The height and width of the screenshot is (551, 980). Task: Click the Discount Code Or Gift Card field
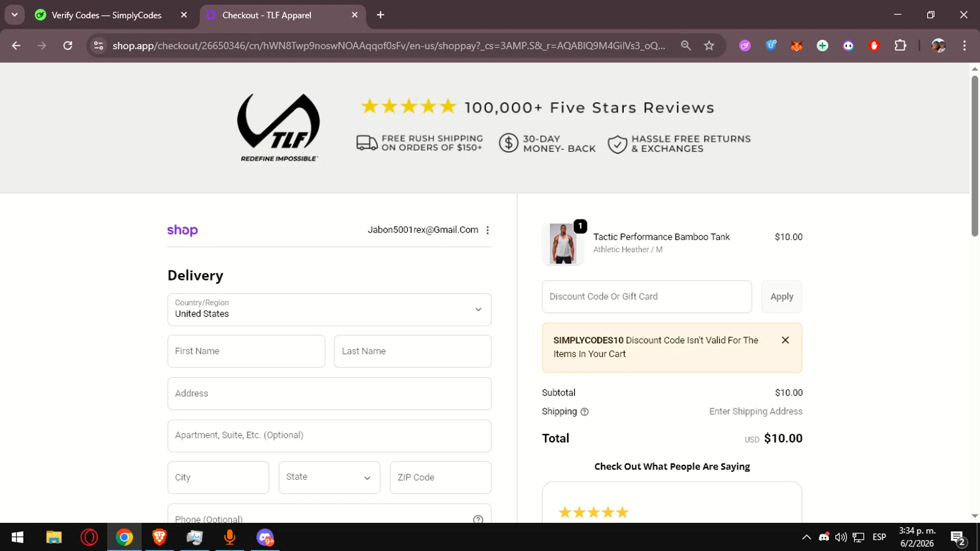pyautogui.click(x=647, y=297)
